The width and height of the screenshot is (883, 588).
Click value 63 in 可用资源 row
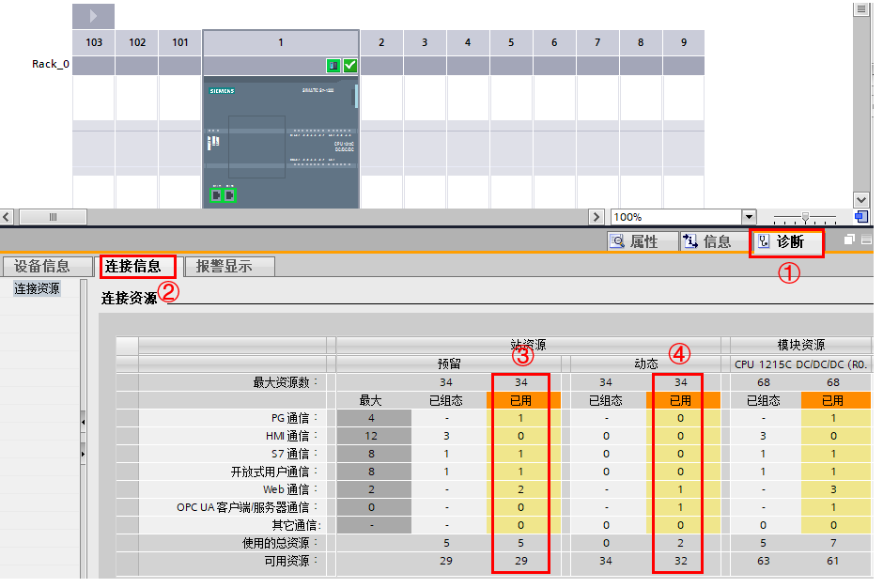pos(763,561)
